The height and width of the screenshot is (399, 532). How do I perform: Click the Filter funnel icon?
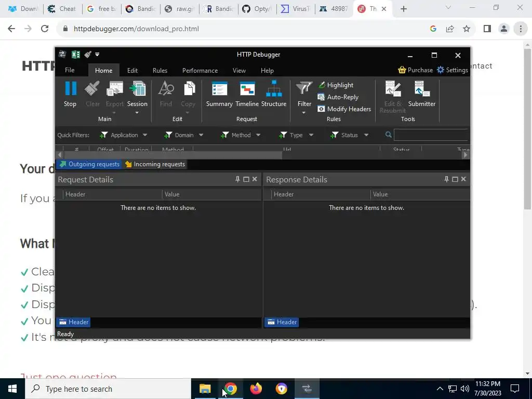click(x=304, y=88)
